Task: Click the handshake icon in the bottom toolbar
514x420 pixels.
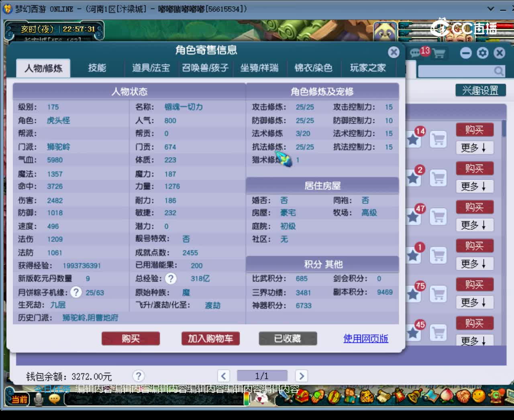Action: pos(464,397)
